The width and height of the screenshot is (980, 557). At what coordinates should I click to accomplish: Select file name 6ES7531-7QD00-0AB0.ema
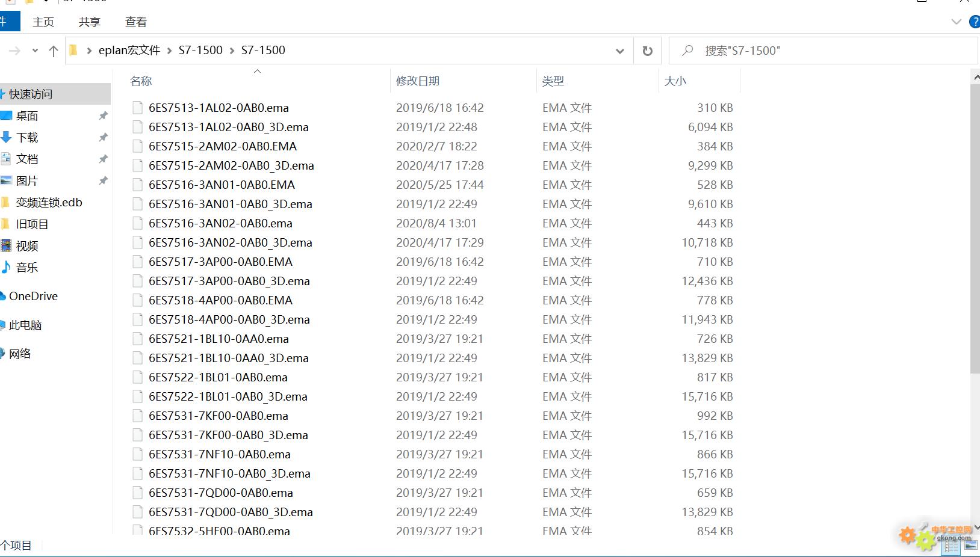[x=221, y=493]
